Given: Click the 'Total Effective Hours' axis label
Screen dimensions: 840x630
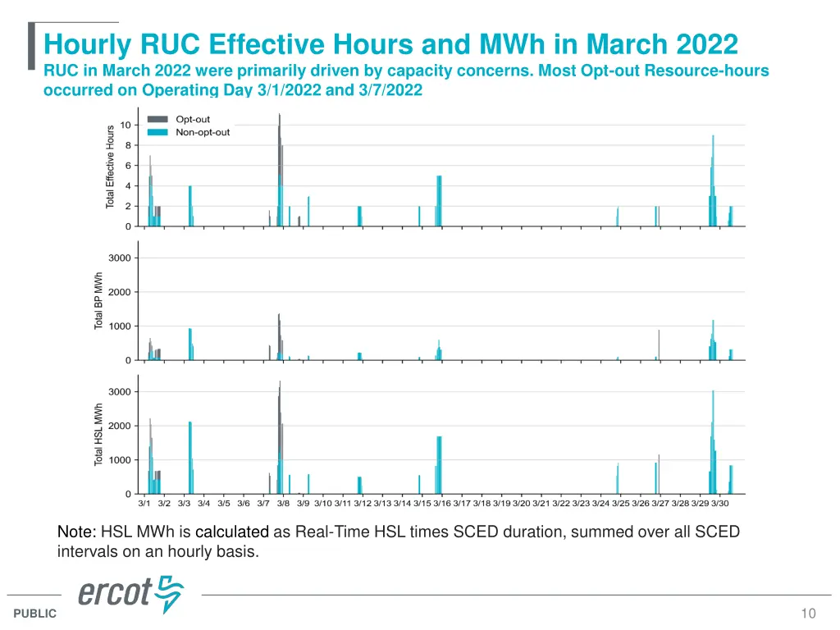Looking at the screenshot, I should pos(110,167).
